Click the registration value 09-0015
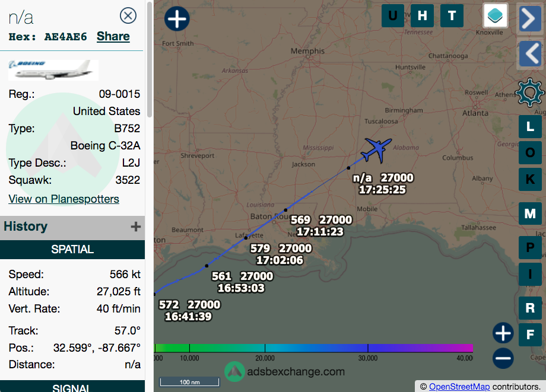Screen dimensions: 546x392 point(119,94)
